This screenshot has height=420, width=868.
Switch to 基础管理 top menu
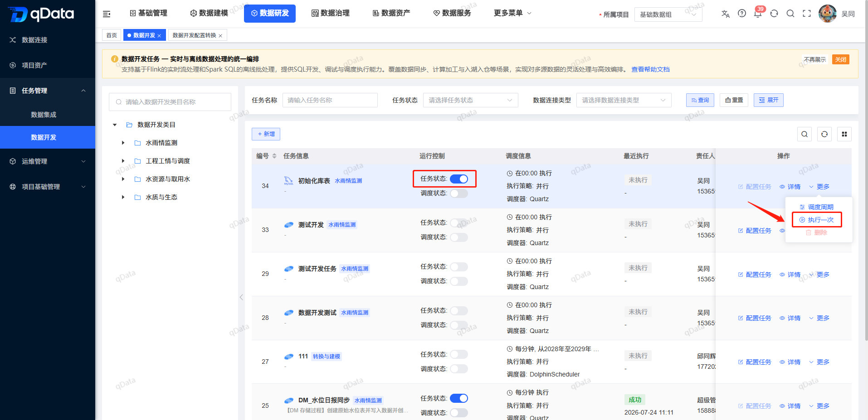click(x=148, y=13)
